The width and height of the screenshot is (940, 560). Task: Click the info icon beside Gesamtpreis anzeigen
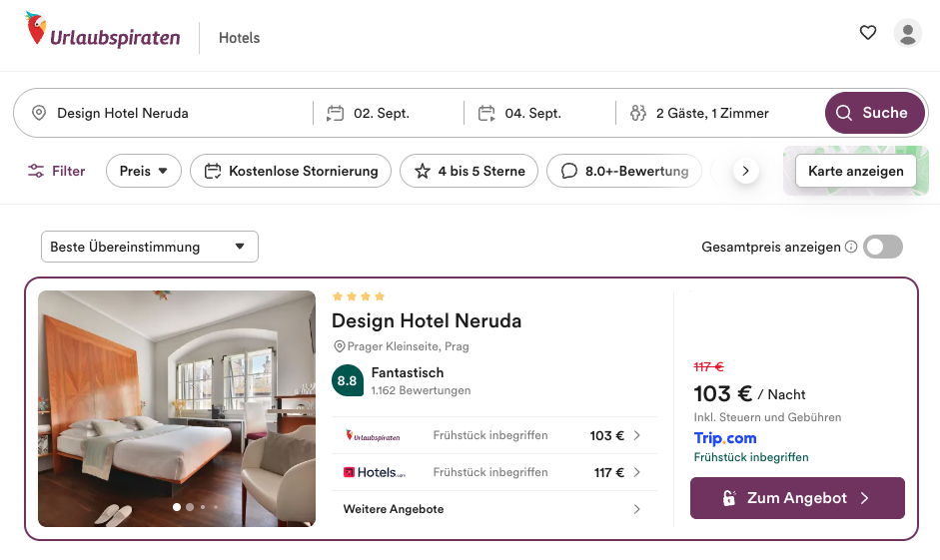point(851,247)
